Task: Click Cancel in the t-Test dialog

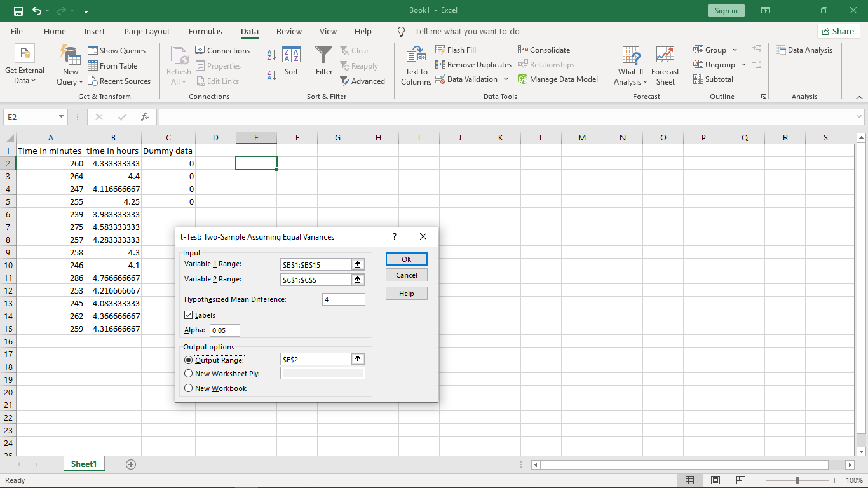Action: tap(407, 275)
